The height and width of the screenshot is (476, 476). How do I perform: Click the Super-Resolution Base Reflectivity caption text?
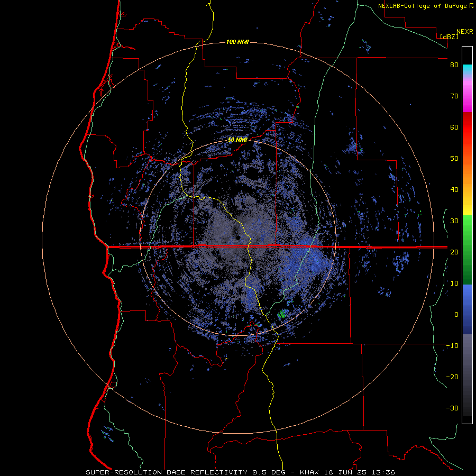coord(240,472)
